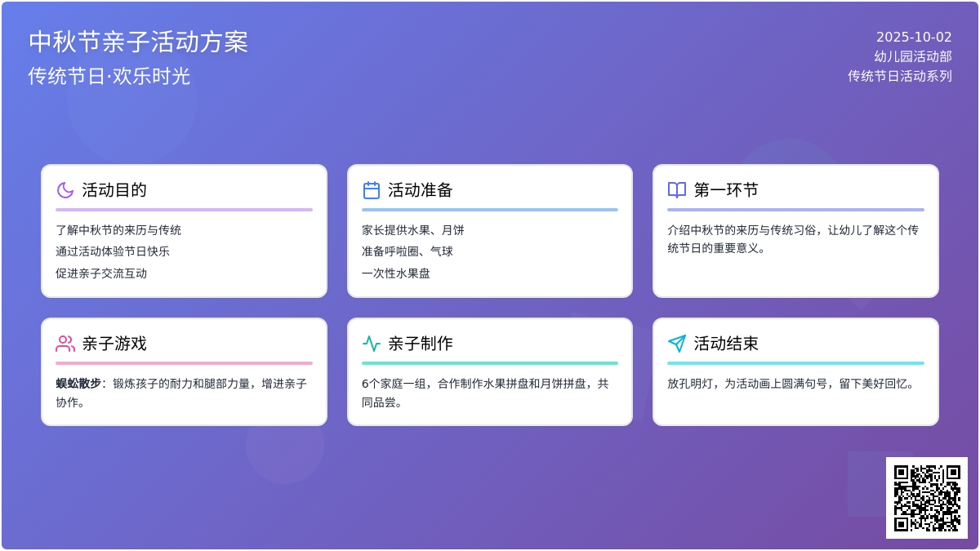Image resolution: width=980 pixels, height=551 pixels.
Task: Click the subtitle 传统节日·欢乐时光
Action: (x=109, y=76)
